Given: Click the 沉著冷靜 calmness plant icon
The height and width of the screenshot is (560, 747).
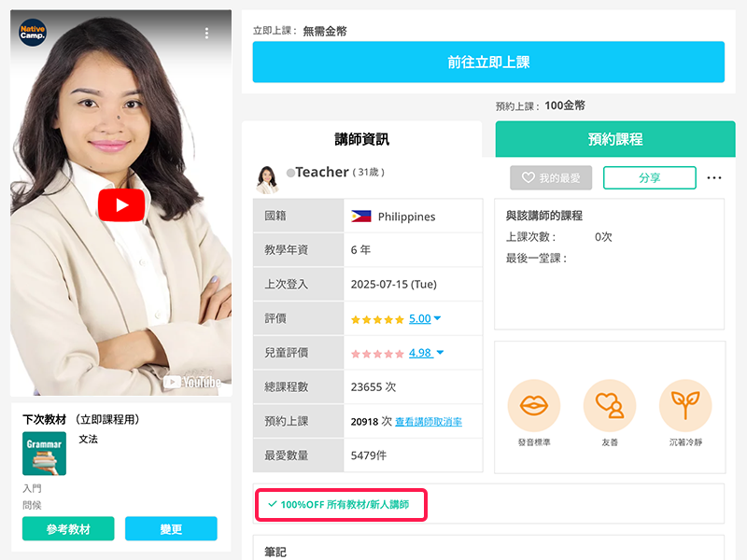Looking at the screenshot, I should coord(684,405).
